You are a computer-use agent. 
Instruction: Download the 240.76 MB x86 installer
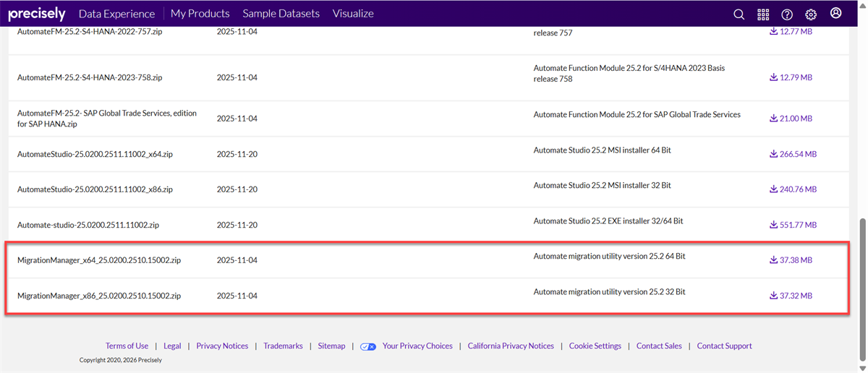point(793,189)
